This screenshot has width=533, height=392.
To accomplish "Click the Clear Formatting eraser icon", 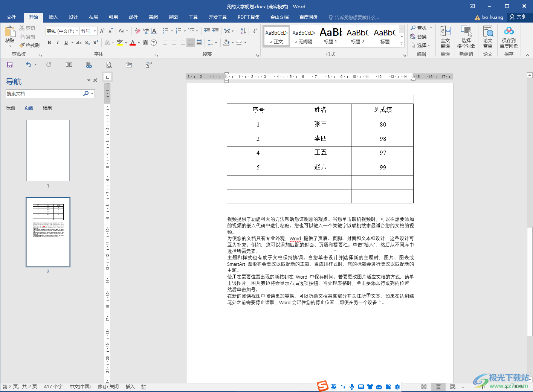I will 137,31.
